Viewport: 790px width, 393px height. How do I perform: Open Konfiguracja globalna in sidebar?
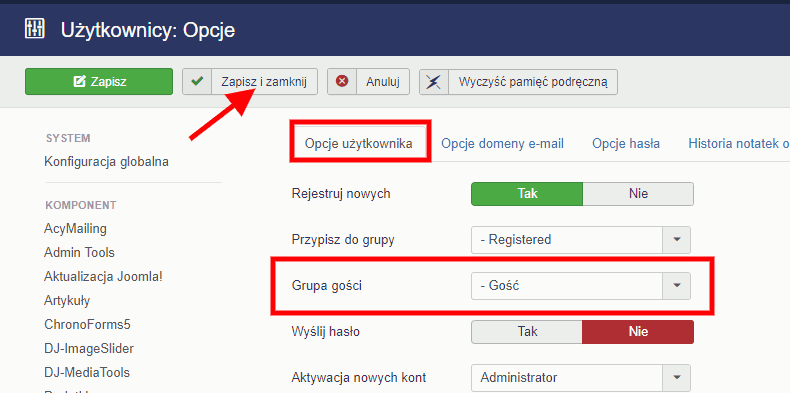[x=106, y=162]
